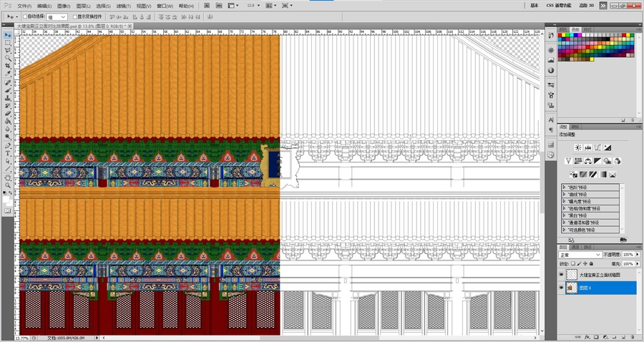Click the opacity 100% field
This screenshot has width=644, height=342.
(628, 255)
